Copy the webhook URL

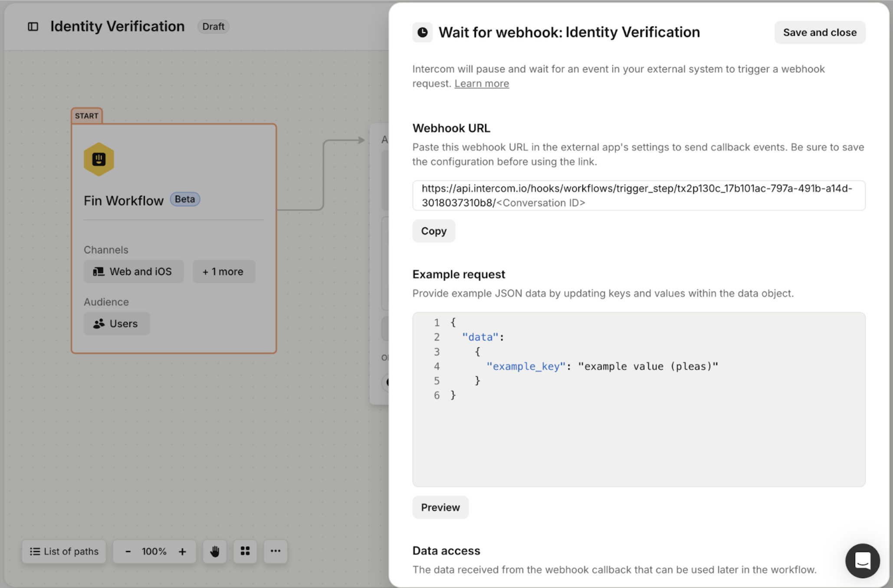point(433,231)
